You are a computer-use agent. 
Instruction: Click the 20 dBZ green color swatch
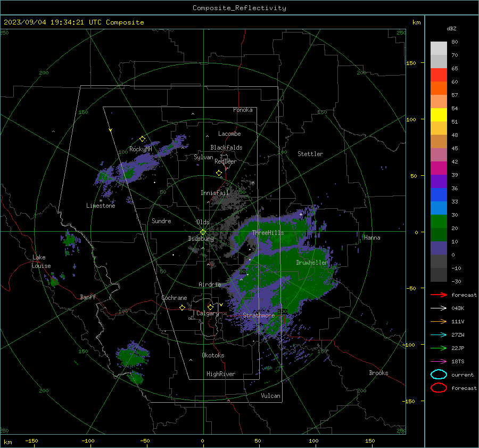click(x=439, y=221)
